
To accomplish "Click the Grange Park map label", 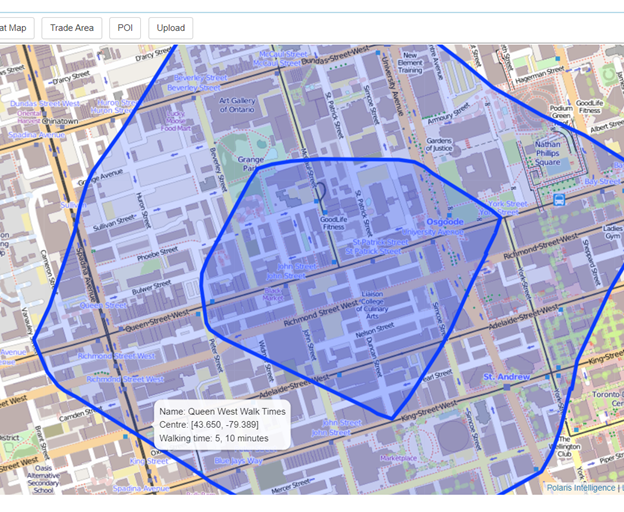I will point(251,164).
